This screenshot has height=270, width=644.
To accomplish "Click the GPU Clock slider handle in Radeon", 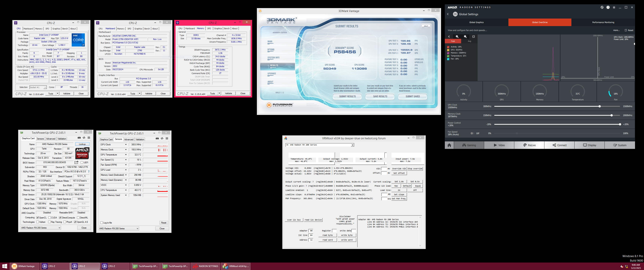I will coord(599,106).
